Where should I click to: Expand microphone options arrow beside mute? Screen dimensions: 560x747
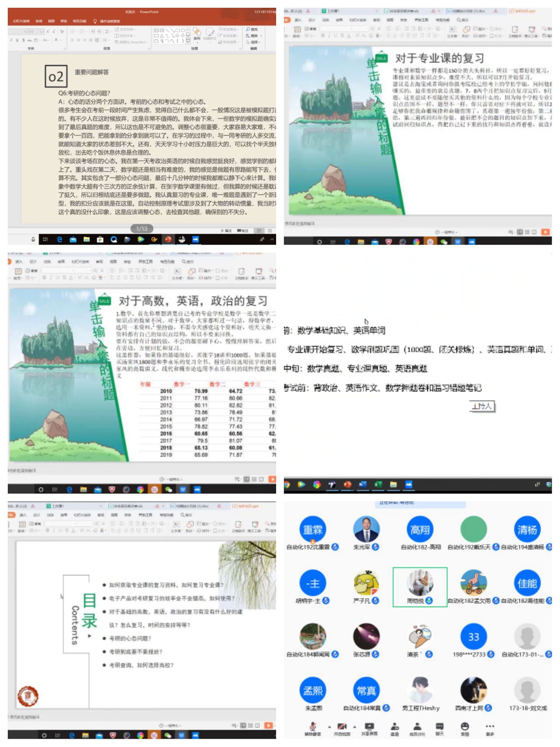pyautogui.click(x=329, y=726)
